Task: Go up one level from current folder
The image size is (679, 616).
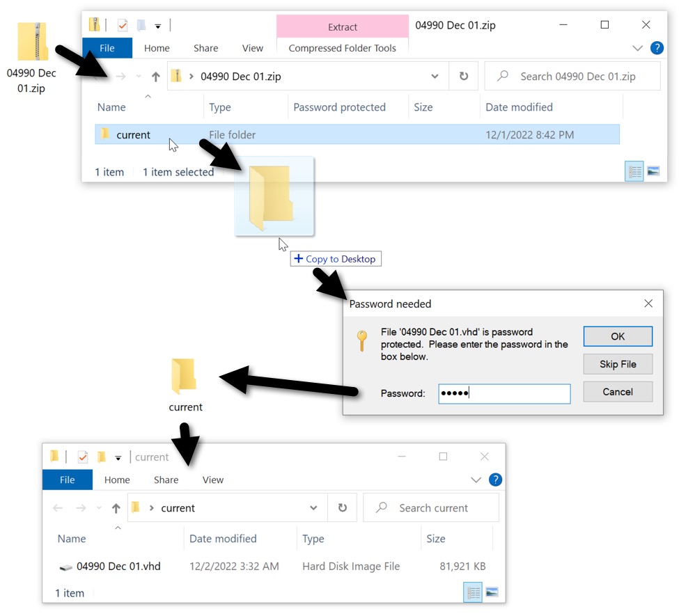Action: (116, 508)
